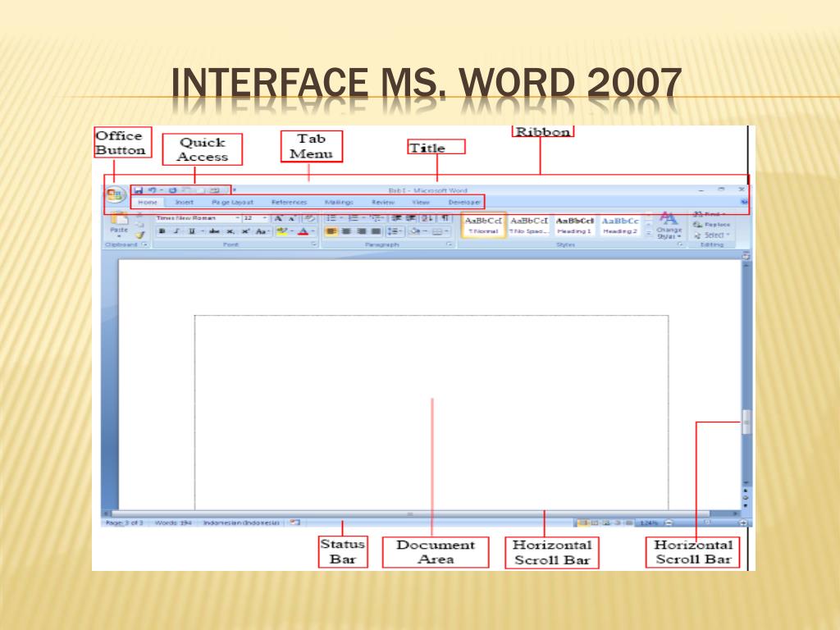Screen dimensions: 840x630
Task: Apply red font color
Action: point(304,231)
